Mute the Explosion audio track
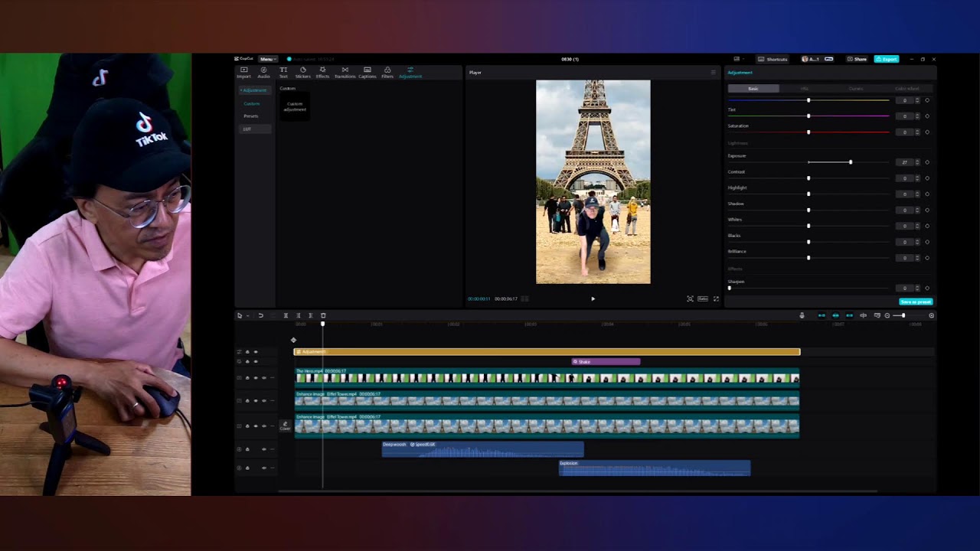 click(264, 468)
